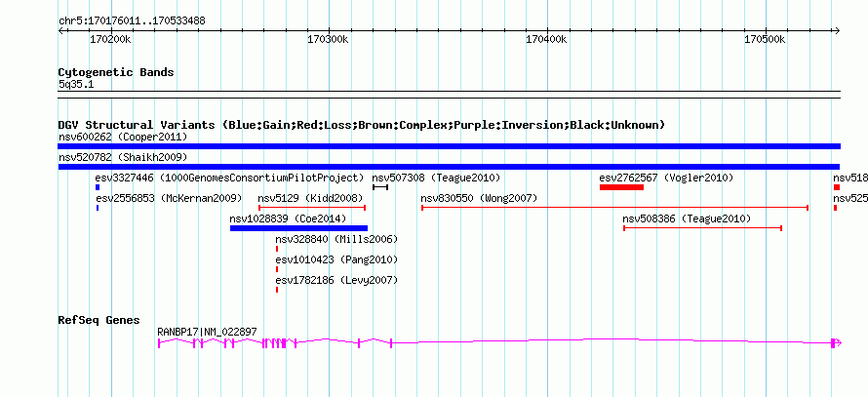
Task: Select the nsv508386 (Teague2010) red loss line
Action: tap(703, 228)
